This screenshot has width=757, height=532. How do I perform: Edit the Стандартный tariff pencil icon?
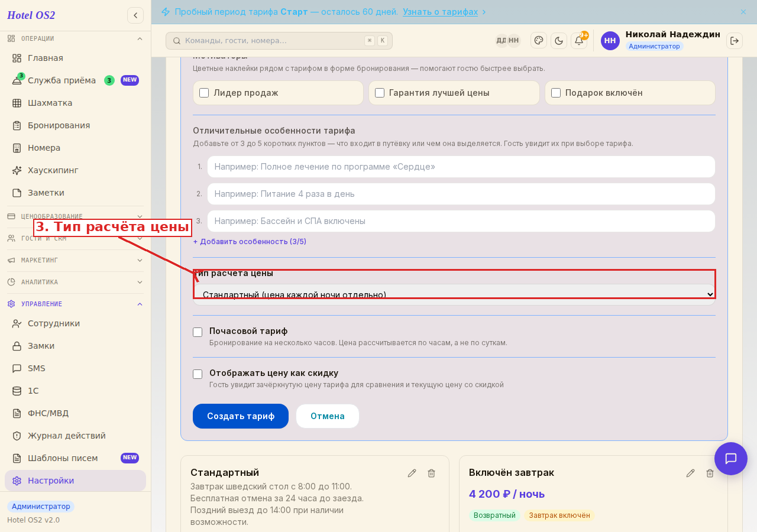pos(412,473)
